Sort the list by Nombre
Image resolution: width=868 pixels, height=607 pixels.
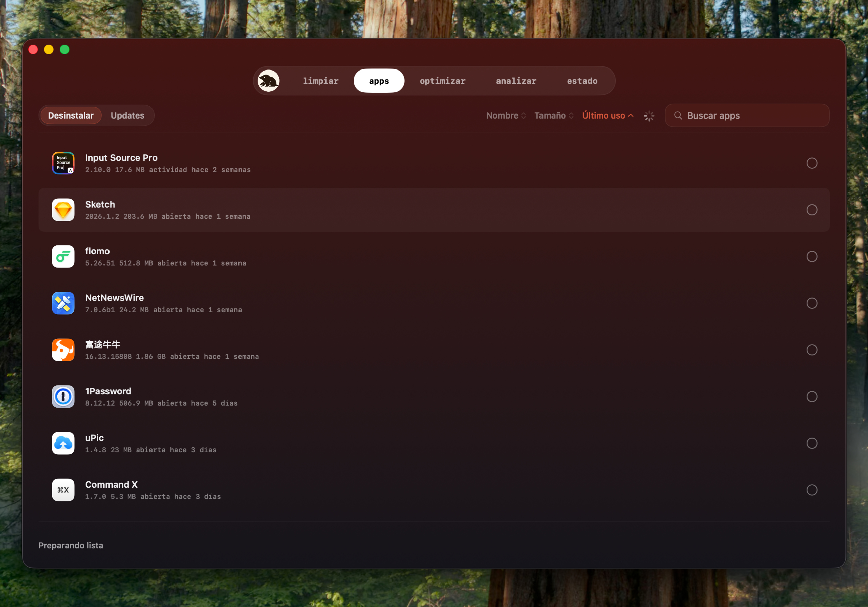pyautogui.click(x=506, y=115)
